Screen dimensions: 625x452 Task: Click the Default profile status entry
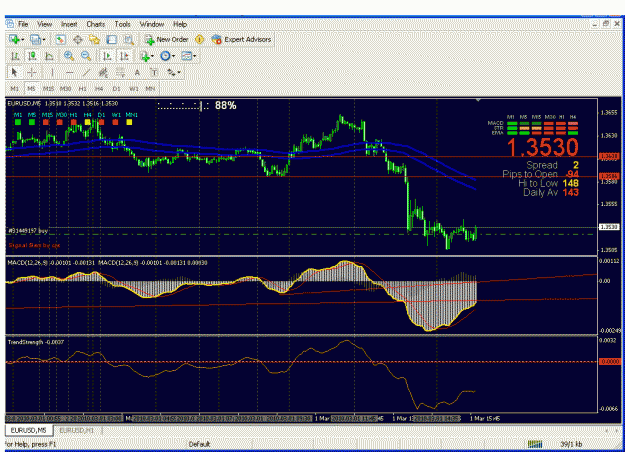[x=199, y=444]
